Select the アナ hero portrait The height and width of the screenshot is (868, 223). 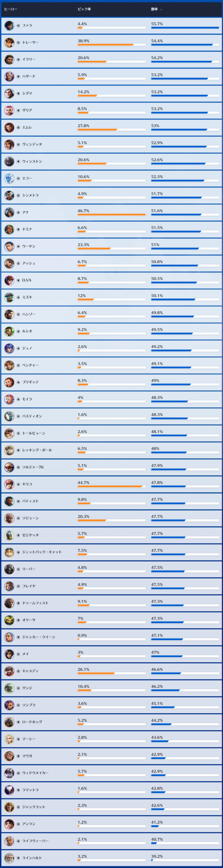click(9, 212)
